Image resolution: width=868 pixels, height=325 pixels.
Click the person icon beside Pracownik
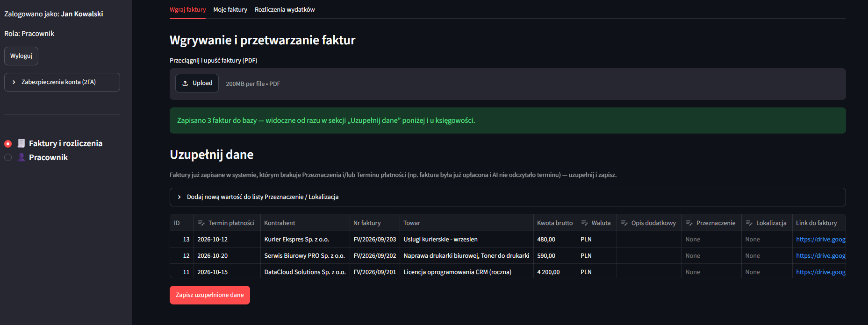21,157
